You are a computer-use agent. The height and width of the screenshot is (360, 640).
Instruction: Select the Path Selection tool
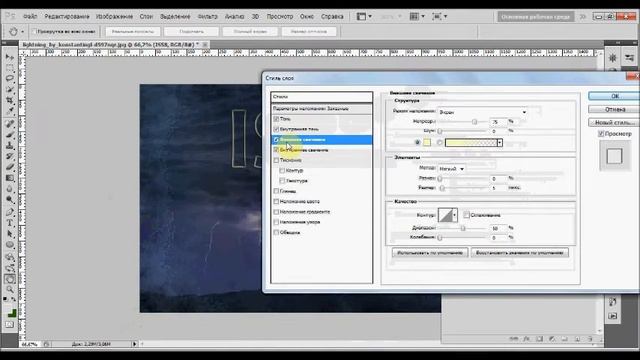10,234
